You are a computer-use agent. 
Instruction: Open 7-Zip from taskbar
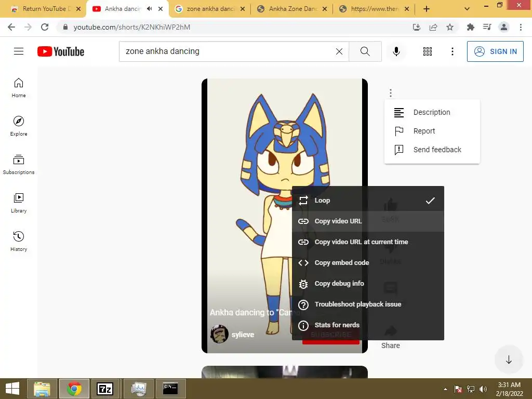click(x=104, y=389)
